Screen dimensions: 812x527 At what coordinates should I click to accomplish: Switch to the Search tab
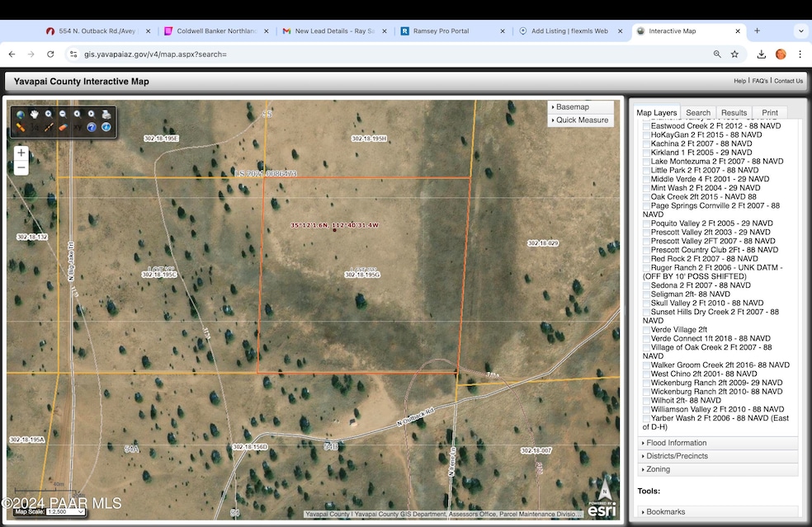pyautogui.click(x=698, y=112)
